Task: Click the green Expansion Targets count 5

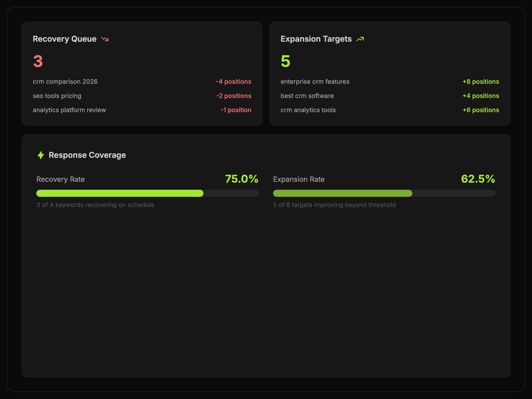Action: click(285, 61)
